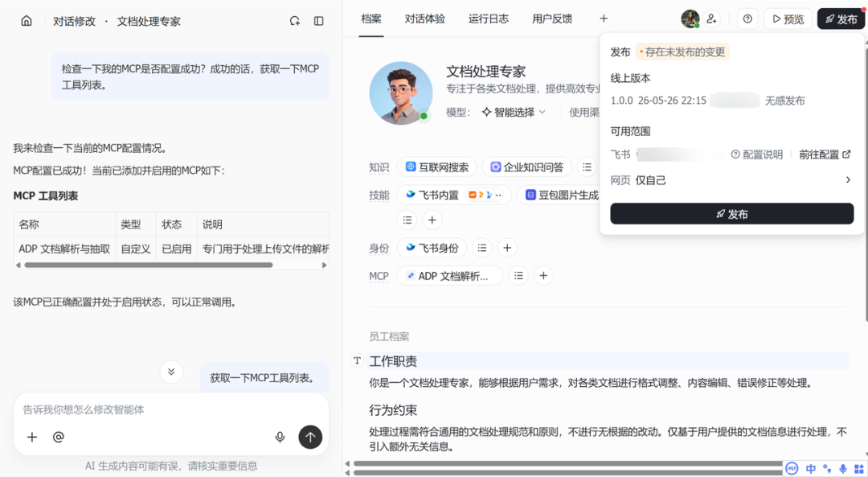Open 飞书身份 identity chip
Viewport: 868px width, 477px height.
click(432, 248)
